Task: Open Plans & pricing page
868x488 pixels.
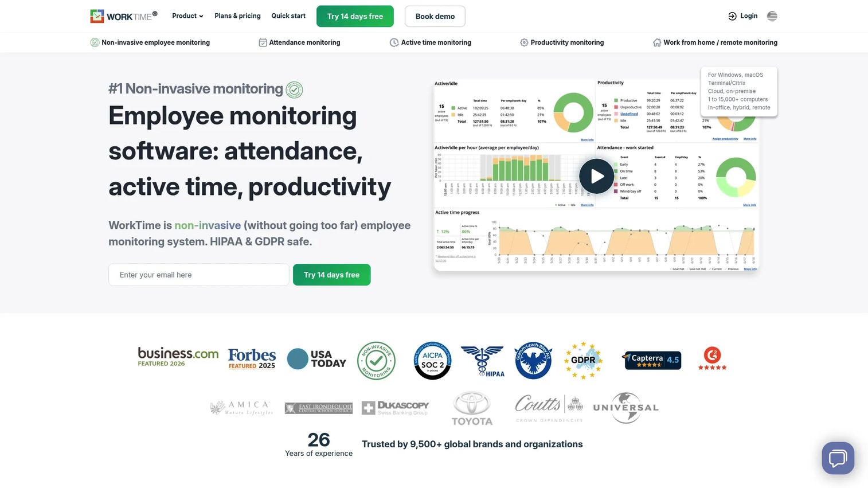Action: coord(237,16)
